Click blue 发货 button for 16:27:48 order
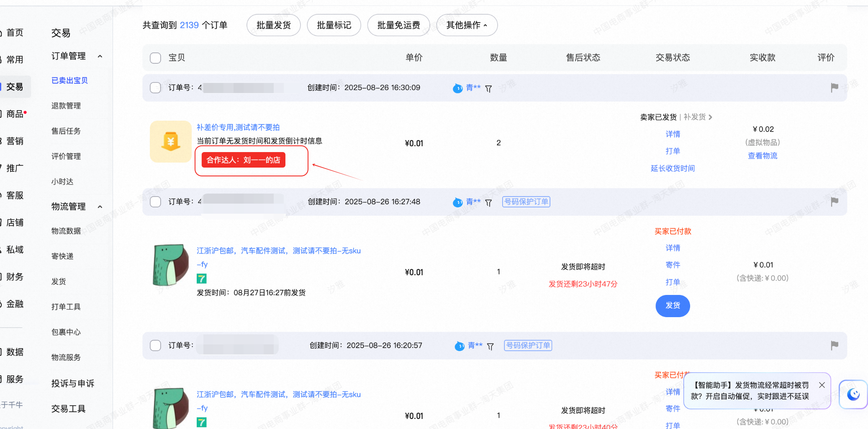The height and width of the screenshot is (429, 868). (673, 305)
